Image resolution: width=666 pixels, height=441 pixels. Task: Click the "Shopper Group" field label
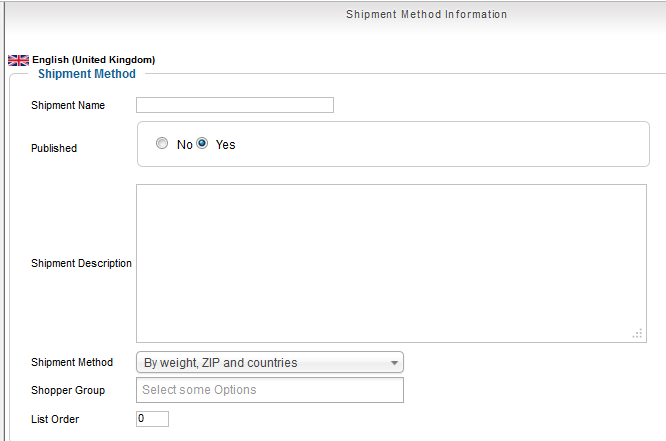pos(68,390)
